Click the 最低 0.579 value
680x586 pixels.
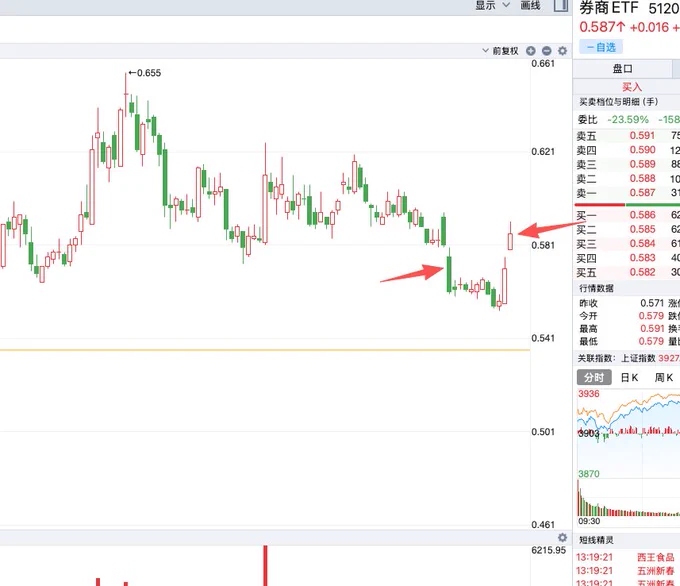[x=651, y=341]
